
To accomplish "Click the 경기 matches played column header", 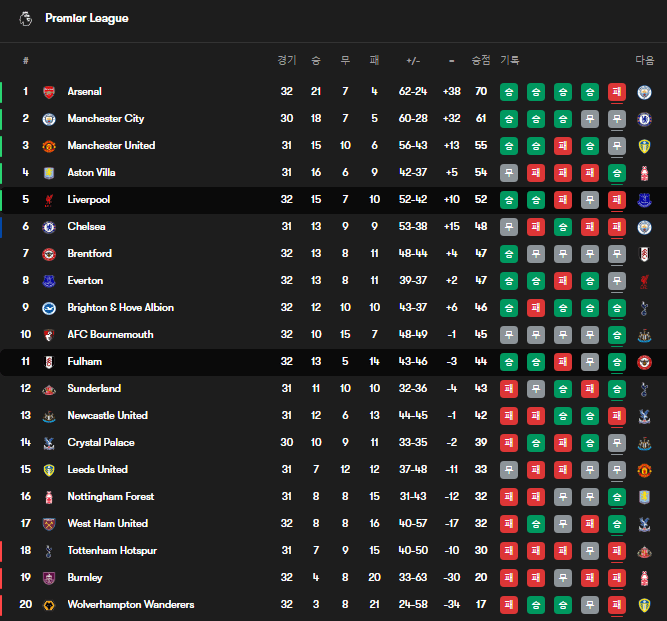I will pyautogui.click(x=287, y=60).
